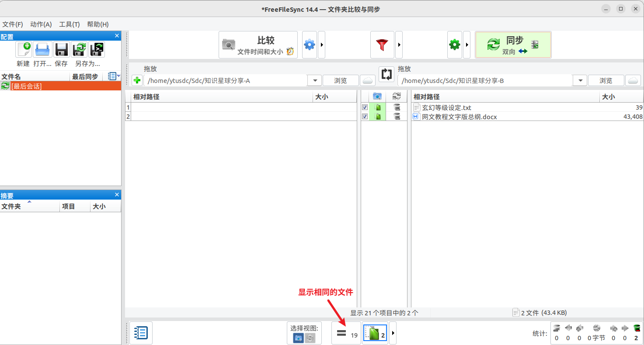
Task: Uncheck the checkbox on row 2 in middle grid
Action: coord(365,116)
